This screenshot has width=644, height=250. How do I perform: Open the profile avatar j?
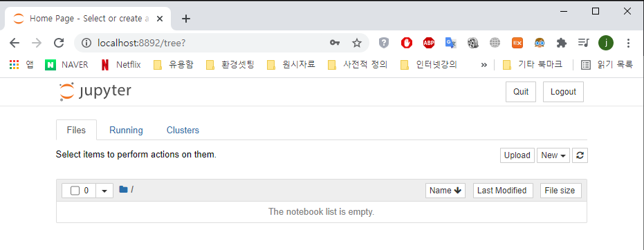pyautogui.click(x=606, y=43)
